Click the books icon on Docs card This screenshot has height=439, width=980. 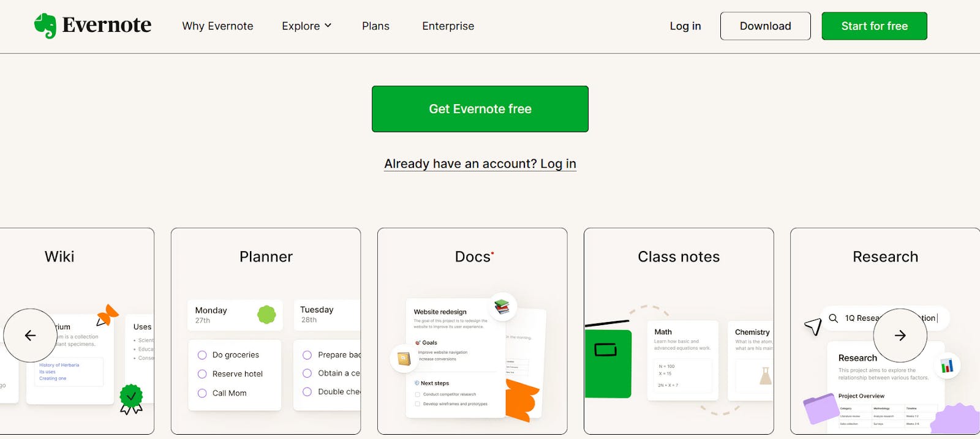502,306
